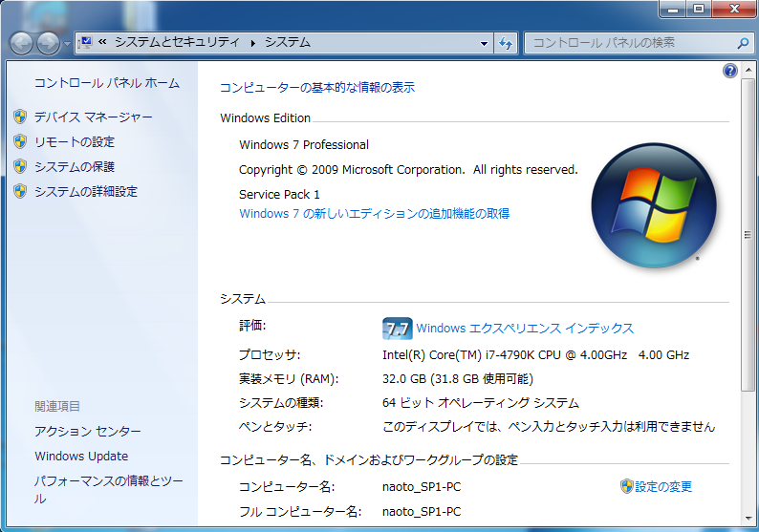Viewport: 759px width, 532px height.
Task: Open システムの詳細設定
Action: click(x=86, y=192)
